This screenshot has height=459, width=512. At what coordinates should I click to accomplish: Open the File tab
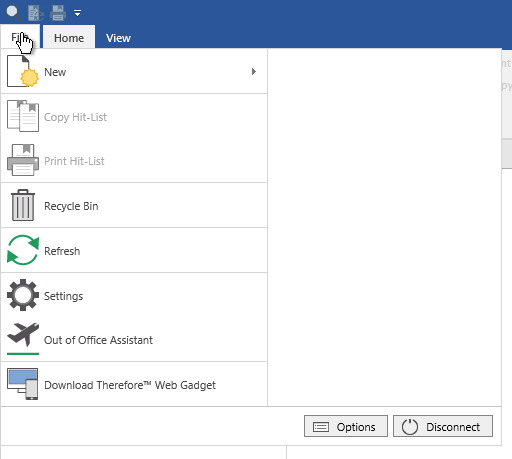(20, 37)
